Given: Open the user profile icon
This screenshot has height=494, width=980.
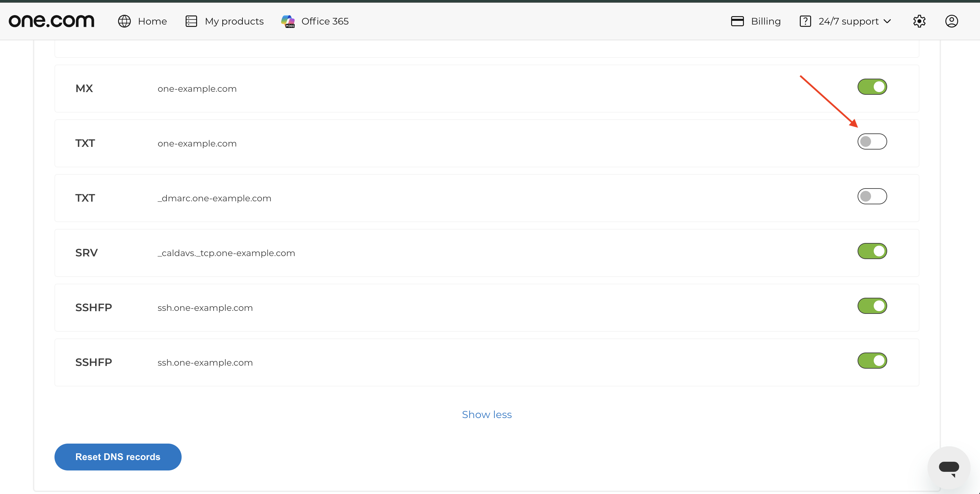Looking at the screenshot, I should pos(951,21).
